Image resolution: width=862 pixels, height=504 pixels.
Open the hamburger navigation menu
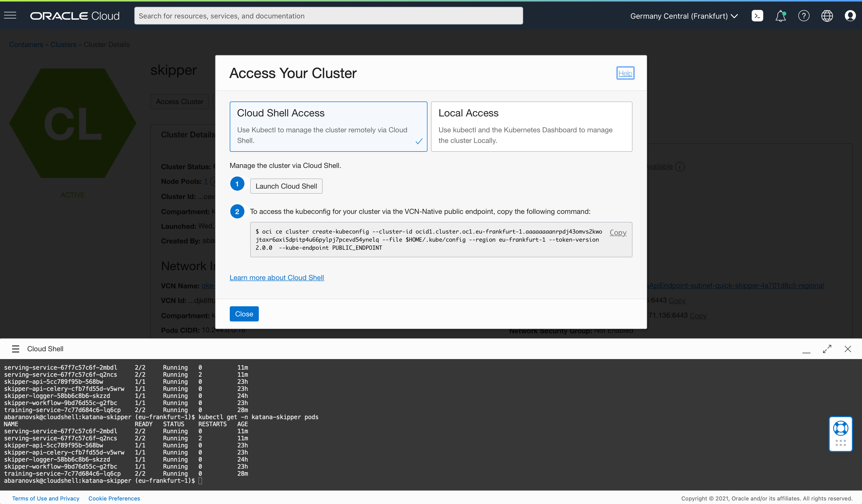click(x=10, y=15)
